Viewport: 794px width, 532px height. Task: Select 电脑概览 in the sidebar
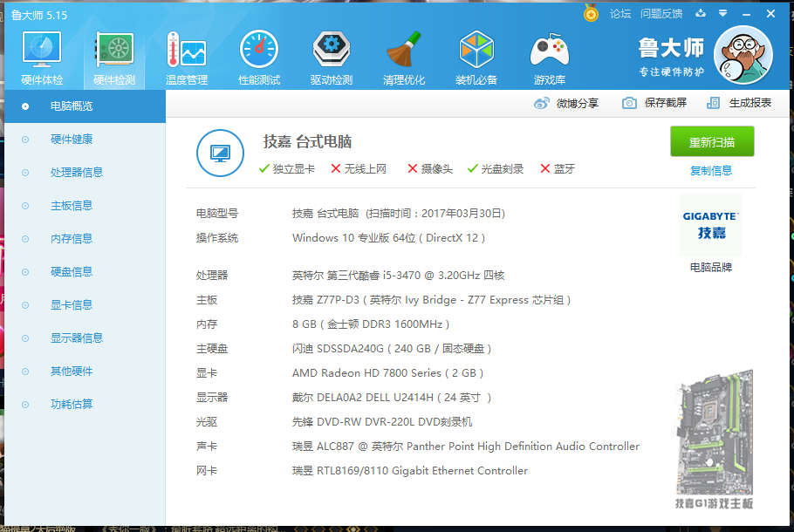tap(86, 106)
